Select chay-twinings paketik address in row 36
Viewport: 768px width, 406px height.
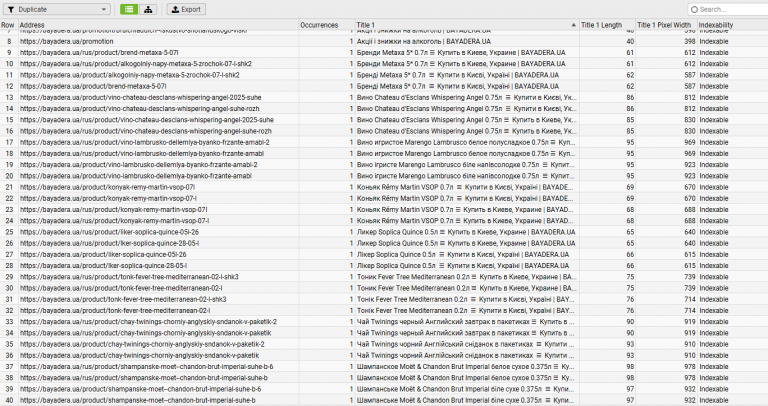[x=140, y=356]
